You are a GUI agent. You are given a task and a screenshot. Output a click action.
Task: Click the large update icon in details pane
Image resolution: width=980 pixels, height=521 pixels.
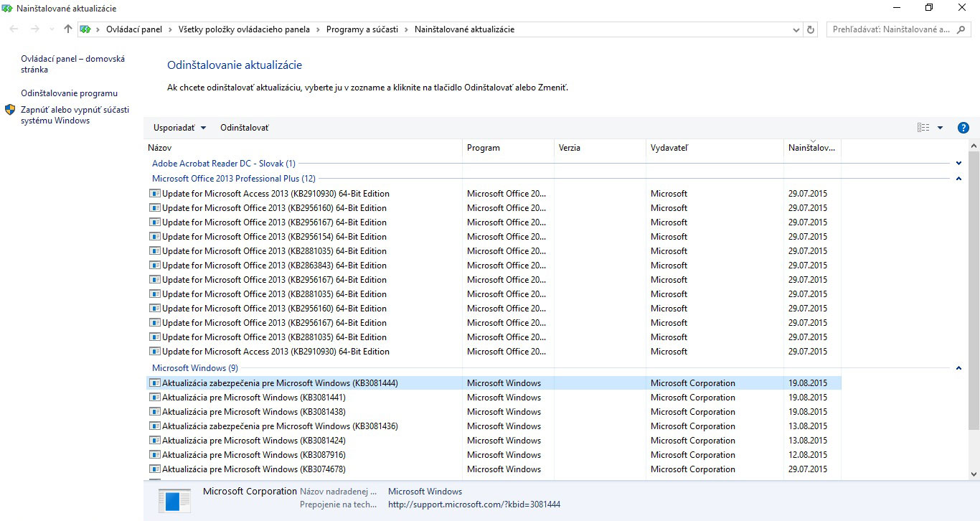click(x=174, y=500)
